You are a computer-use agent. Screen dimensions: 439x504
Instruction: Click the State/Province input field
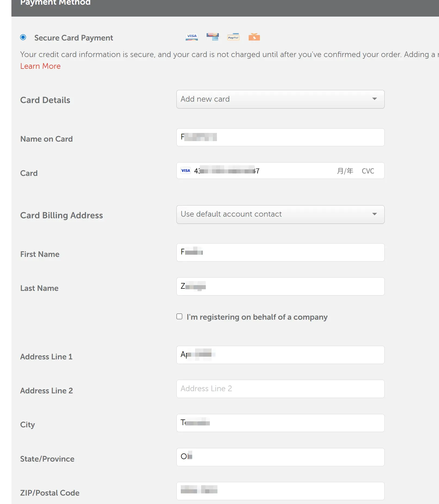click(x=280, y=457)
